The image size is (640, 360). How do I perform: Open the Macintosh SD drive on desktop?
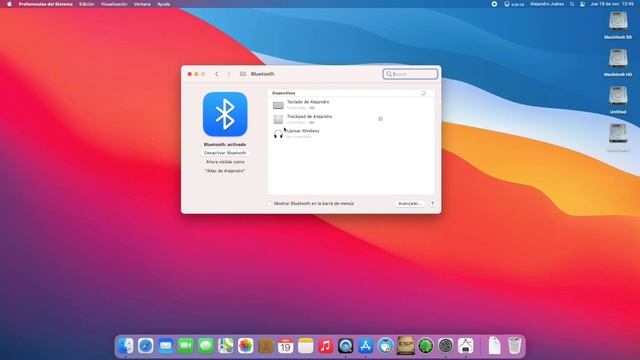pos(618,25)
